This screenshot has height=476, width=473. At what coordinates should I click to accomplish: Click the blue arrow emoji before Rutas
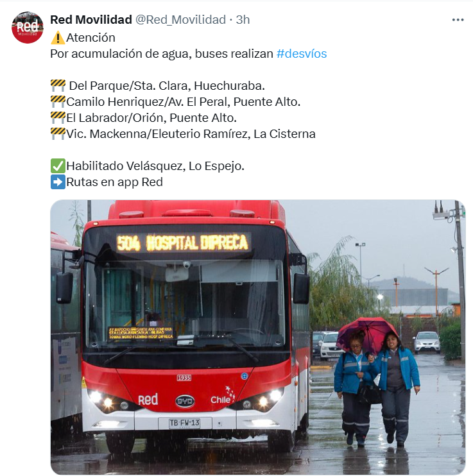point(58,182)
